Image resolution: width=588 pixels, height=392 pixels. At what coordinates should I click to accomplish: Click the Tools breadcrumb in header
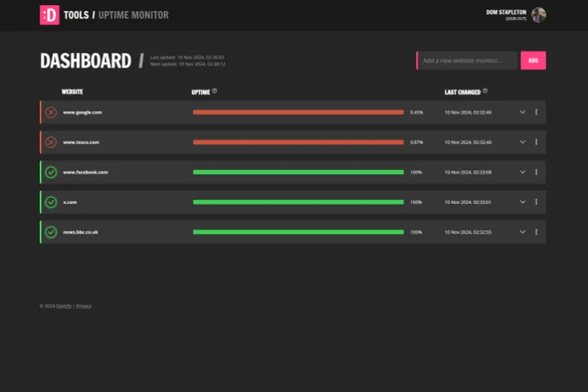pyautogui.click(x=76, y=15)
